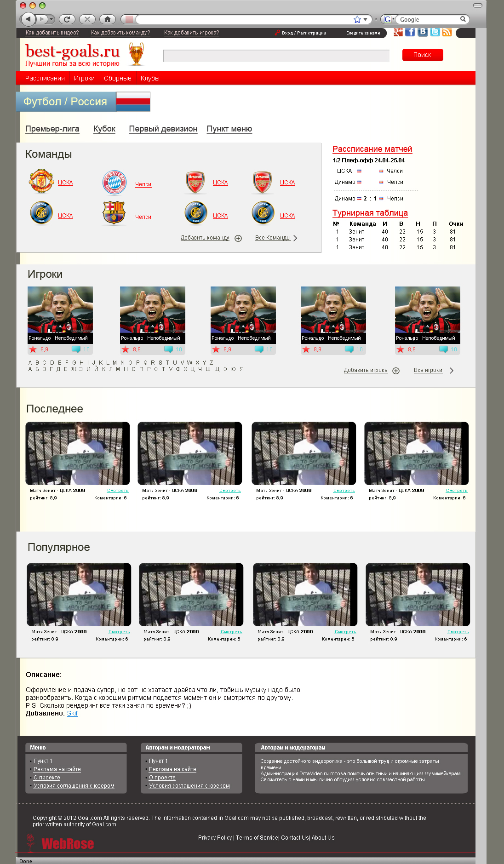504x864 pixels.
Task: Bookmark the page with the star icon
Action: tap(357, 19)
